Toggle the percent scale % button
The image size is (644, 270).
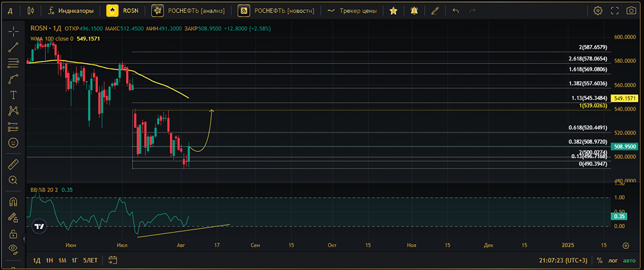tap(600, 260)
